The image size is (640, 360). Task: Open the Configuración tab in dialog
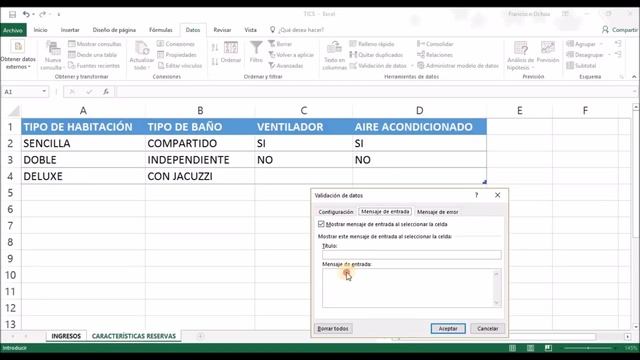336,212
